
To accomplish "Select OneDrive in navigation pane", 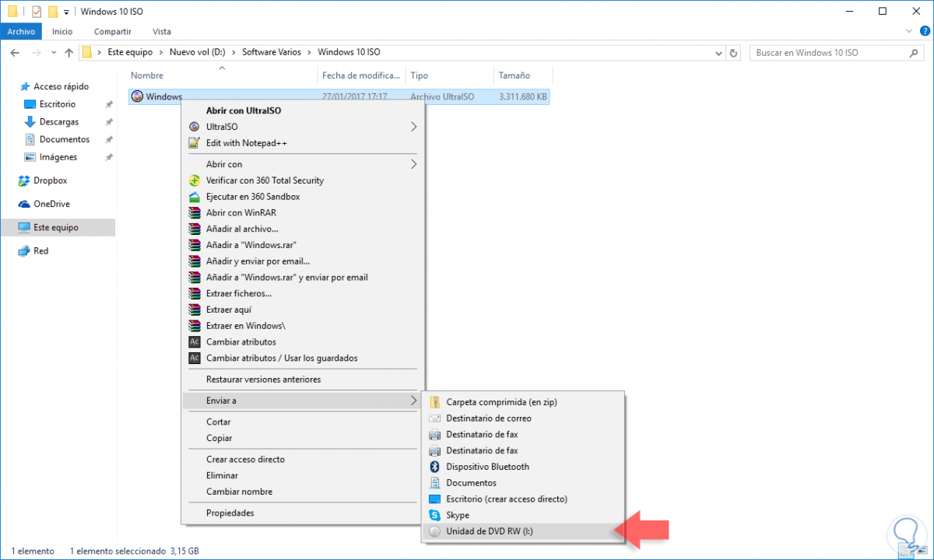I will (51, 204).
